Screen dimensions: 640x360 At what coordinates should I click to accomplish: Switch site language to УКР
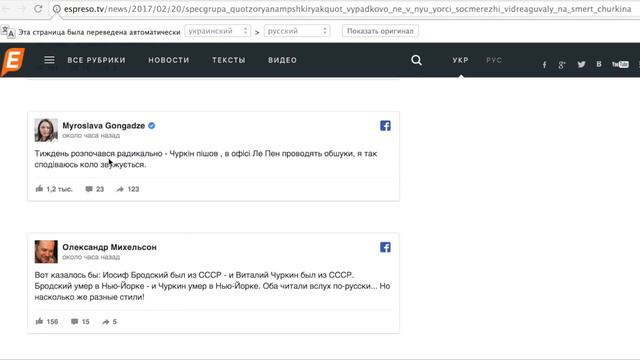coord(460,60)
